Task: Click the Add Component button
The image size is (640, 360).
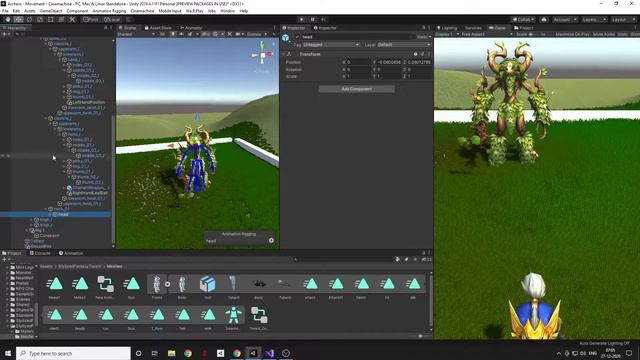Action: [356, 89]
